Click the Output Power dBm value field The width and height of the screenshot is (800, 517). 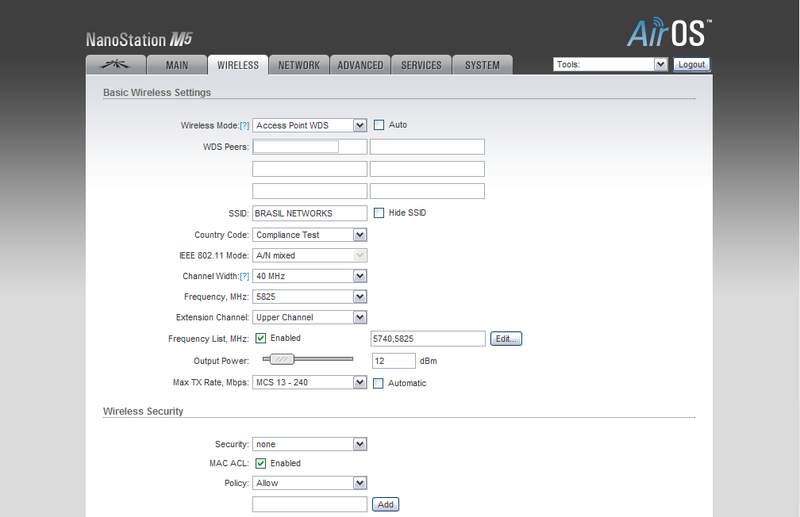coord(393,361)
